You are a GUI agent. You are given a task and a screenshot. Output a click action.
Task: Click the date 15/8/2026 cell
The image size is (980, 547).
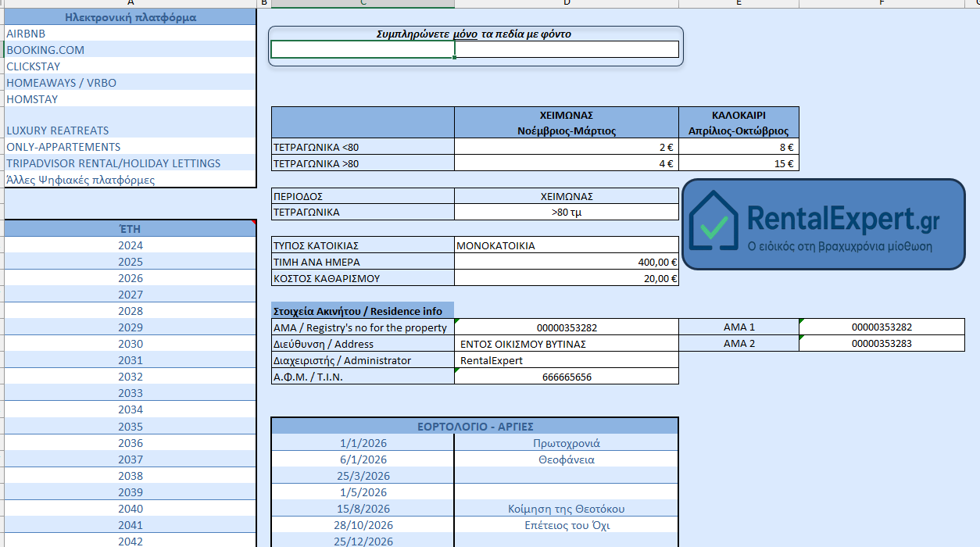(363, 509)
